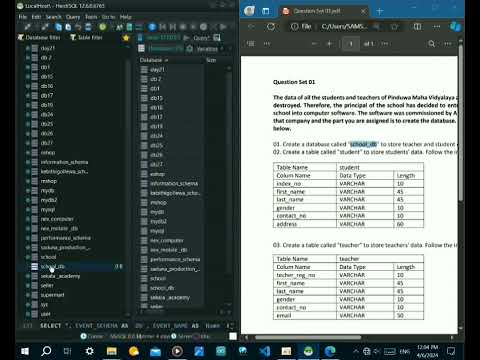Open Windows taskbar search
Image resolution: width=480 pixels, height=360 pixels.
46,351
